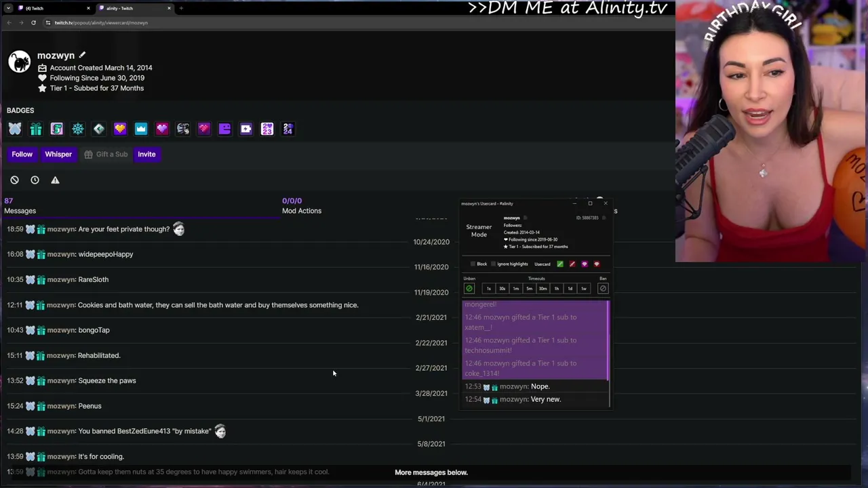868x488 pixels.
Task: Click the timeout clock icon
Action: [x=35, y=180]
